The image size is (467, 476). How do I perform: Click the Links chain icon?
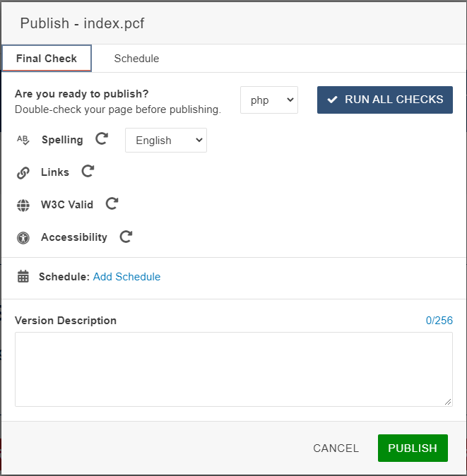[x=23, y=172]
